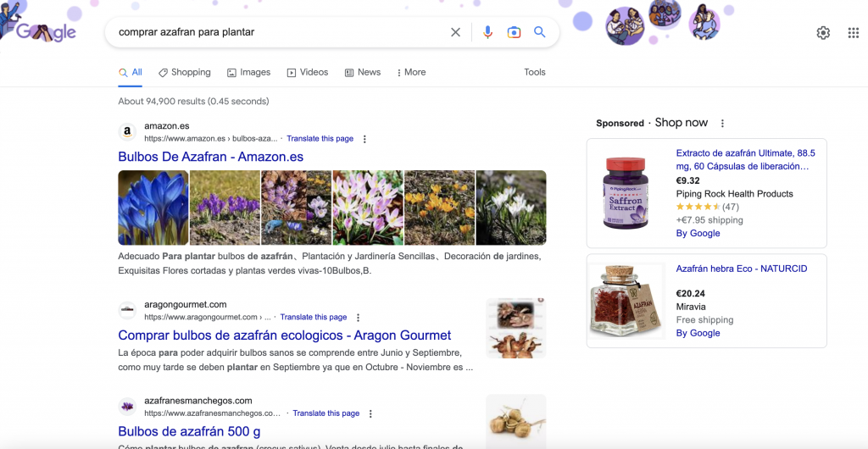Click the aragongourmet bulbs thumbnail
Viewport: 868px width, 449px height.
coord(516,329)
